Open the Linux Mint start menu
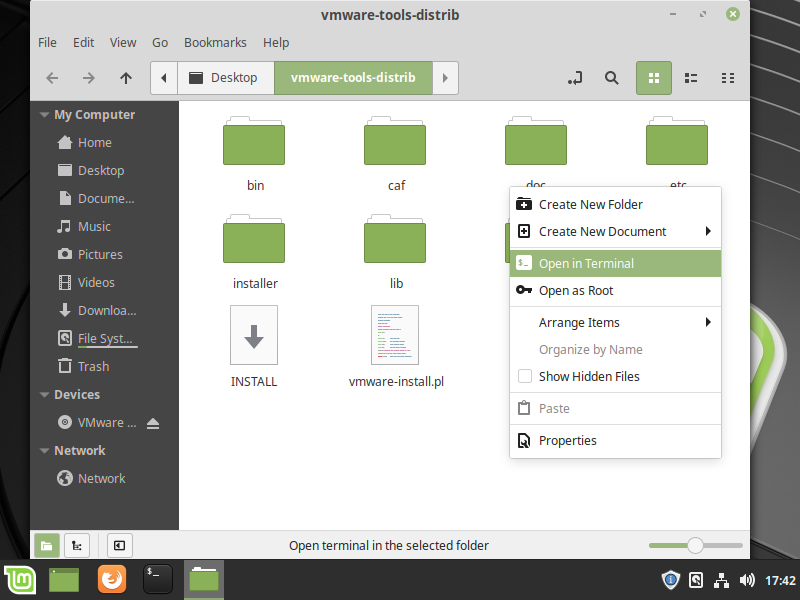The width and height of the screenshot is (800, 600). click(20, 580)
